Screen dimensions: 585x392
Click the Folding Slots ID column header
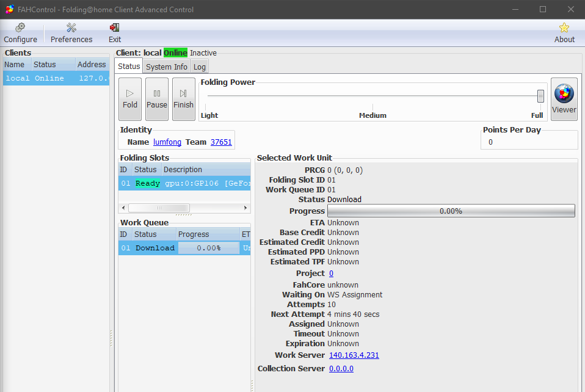point(125,170)
